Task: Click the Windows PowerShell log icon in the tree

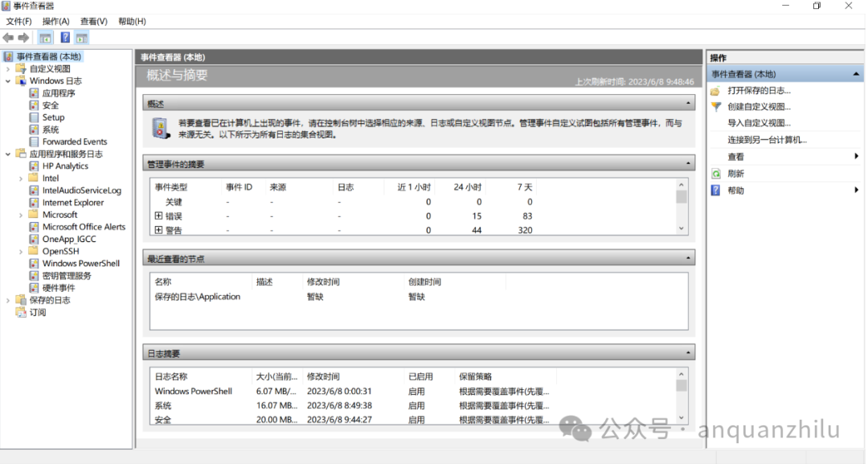Action: click(x=34, y=263)
